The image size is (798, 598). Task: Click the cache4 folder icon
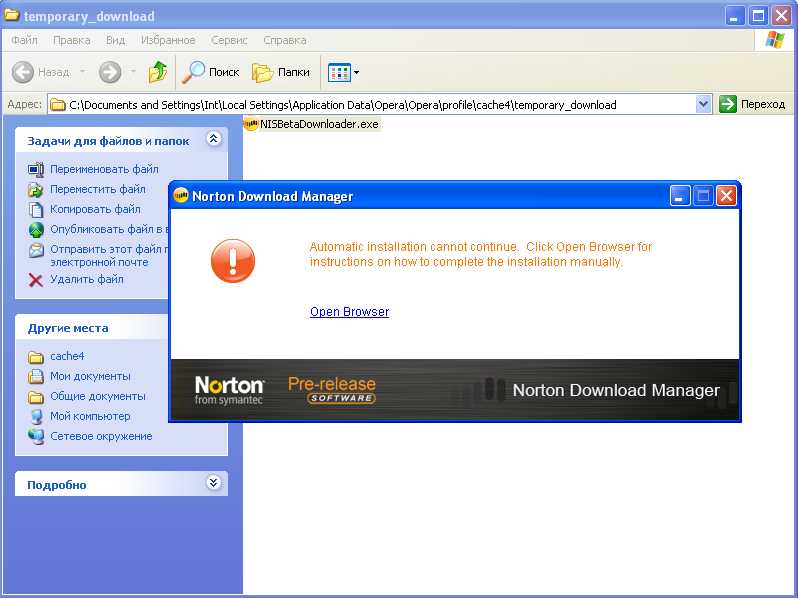(36, 357)
